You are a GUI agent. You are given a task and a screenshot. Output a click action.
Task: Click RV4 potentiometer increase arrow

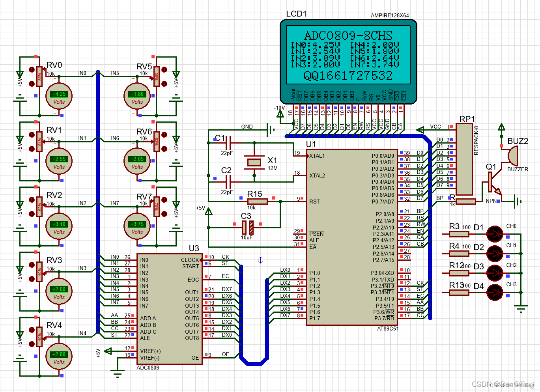point(32,330)
